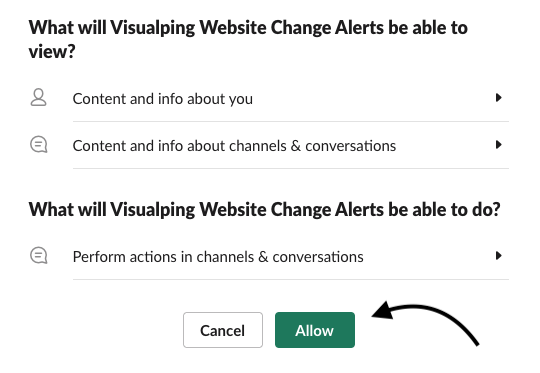Click 'Visualping' in the second heading

153,209
